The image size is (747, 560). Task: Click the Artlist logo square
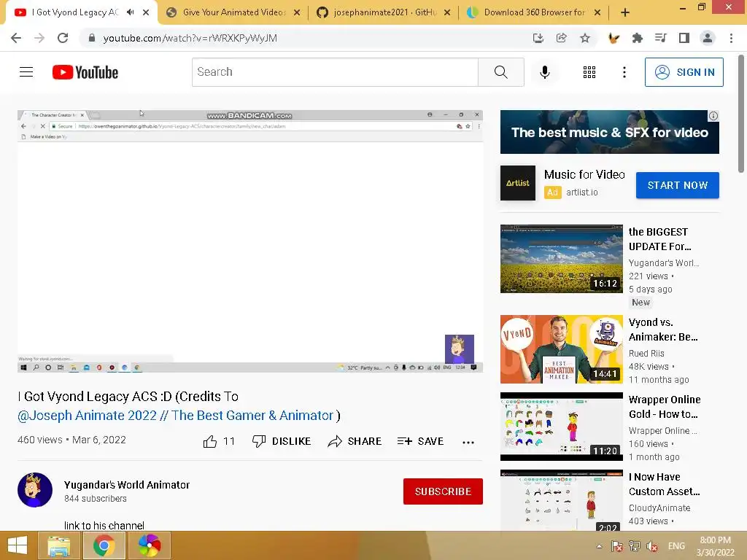click(x=518, y=183)
